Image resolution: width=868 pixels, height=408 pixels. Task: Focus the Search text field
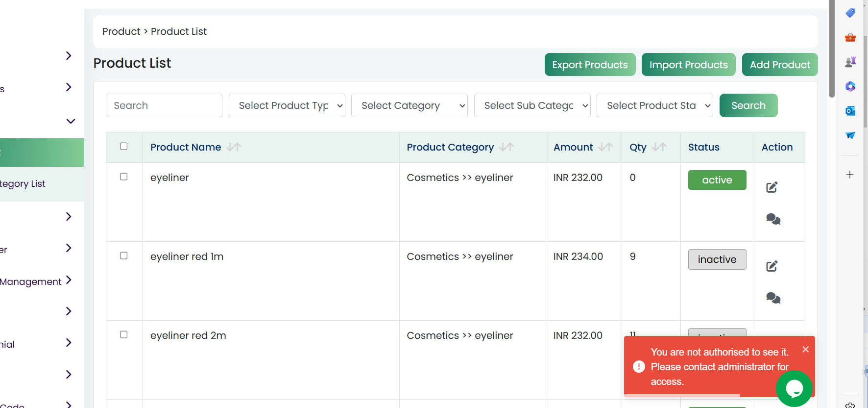(164, 105)
